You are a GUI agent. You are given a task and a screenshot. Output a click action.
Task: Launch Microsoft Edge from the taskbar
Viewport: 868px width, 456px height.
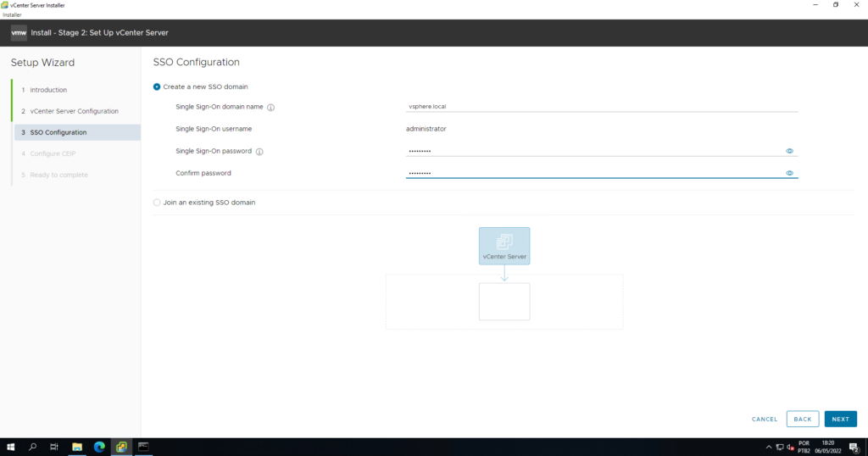(x=99, y=447)
